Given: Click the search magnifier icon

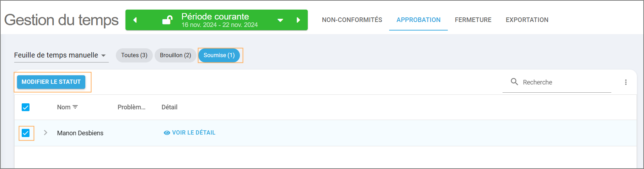Looking at the screenshot, I should coord(514,82).
